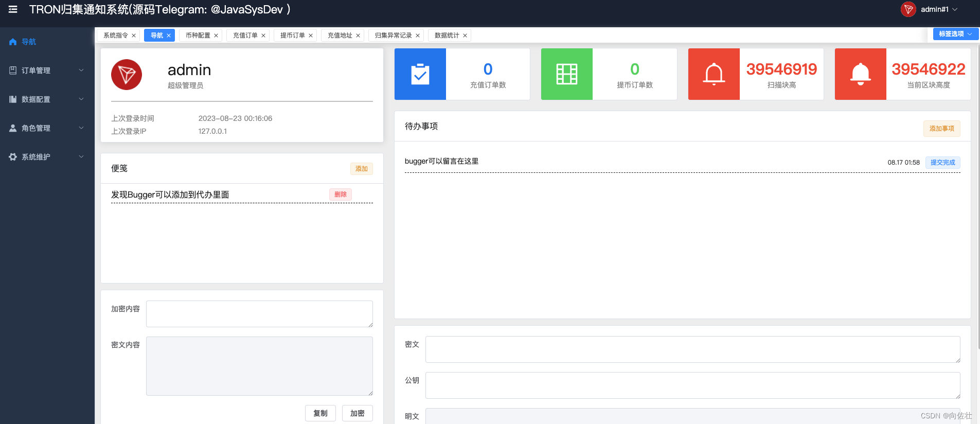Image resolution: width=980 pixels, height=424 pixels.
Task: Delete the note with the 删除 button
Action: [x=341, y=195]
